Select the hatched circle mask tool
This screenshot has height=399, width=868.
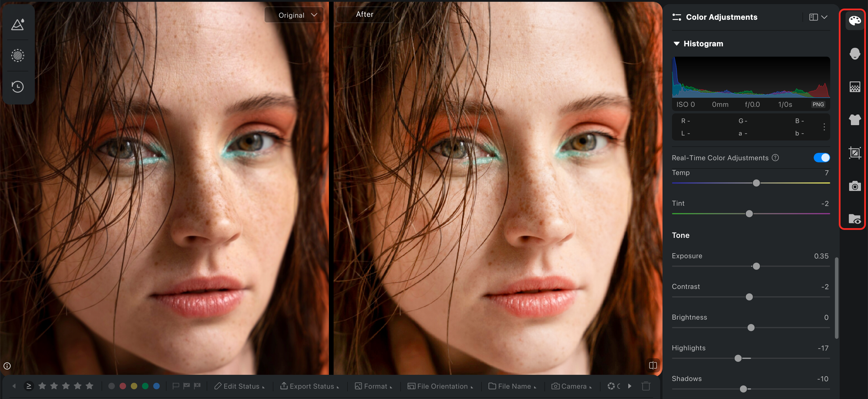tap(18, 55)
